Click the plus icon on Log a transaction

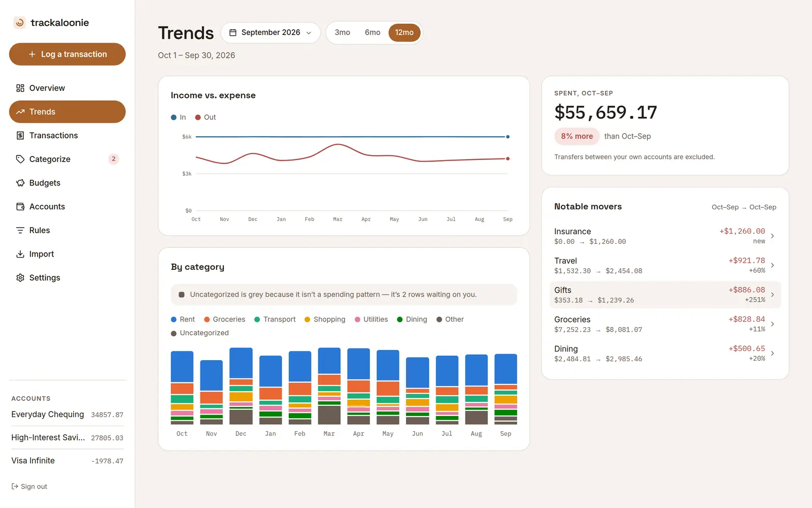(32, 54)
